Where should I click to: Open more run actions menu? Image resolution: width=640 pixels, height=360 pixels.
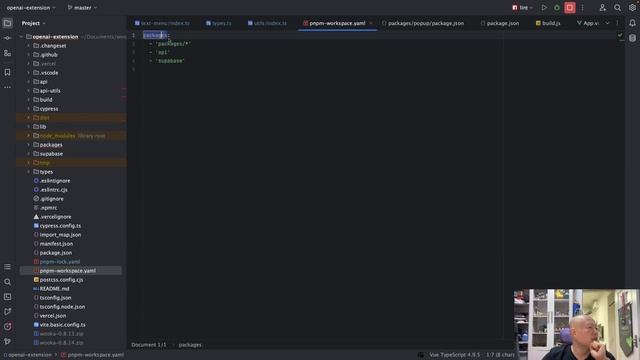(x=582, y=7)
